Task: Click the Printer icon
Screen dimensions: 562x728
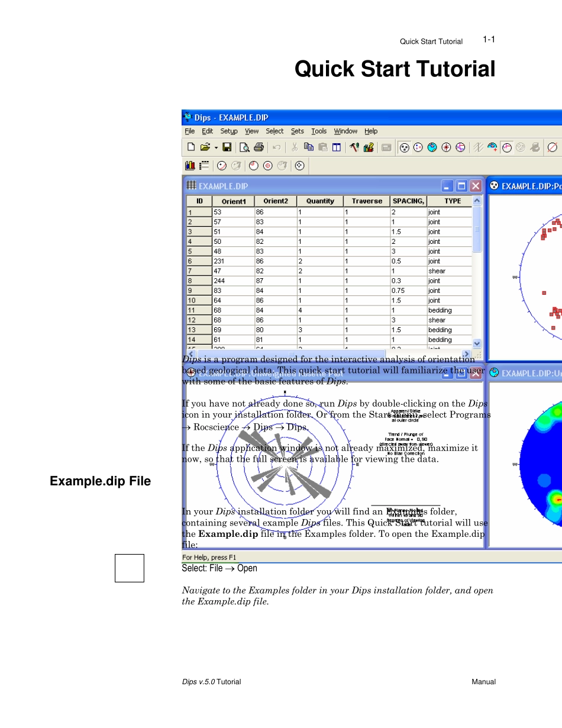Action: (x=259, y=147)
